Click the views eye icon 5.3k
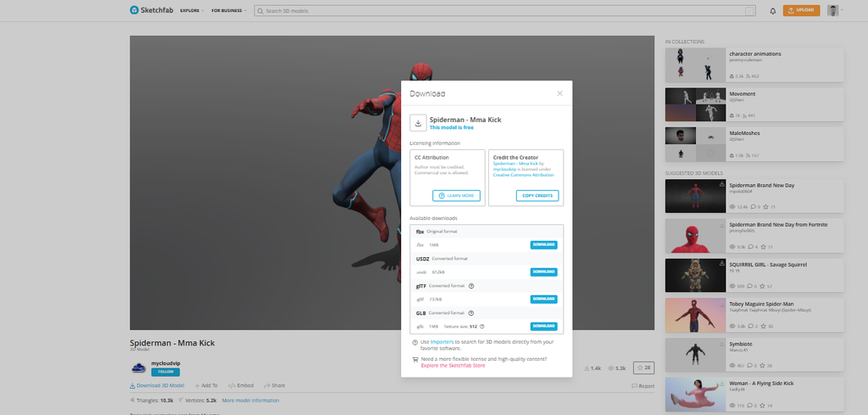 tap(611, 368)
